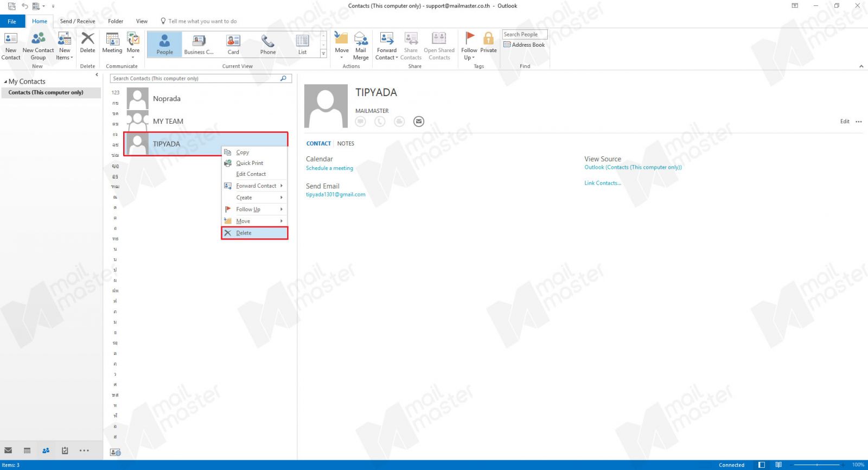Open Move dropdown in Actions group
The height and width of the screenshot is (470, 868).
click(x=342, y=45)
